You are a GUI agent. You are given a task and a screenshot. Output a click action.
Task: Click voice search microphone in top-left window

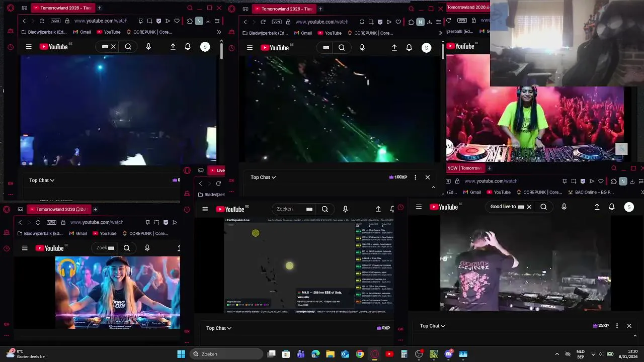click(x=148, y=47)
